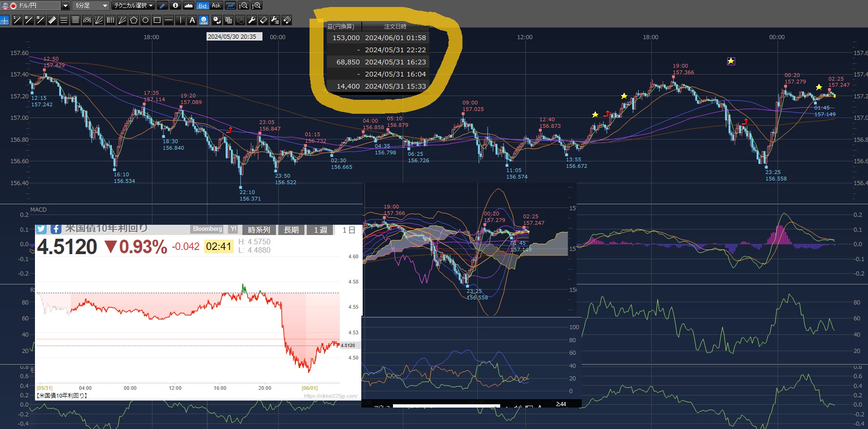Click the eraser tool in toolbar
The height and width of the screenshot is (429, 868).
click(263, 20)
